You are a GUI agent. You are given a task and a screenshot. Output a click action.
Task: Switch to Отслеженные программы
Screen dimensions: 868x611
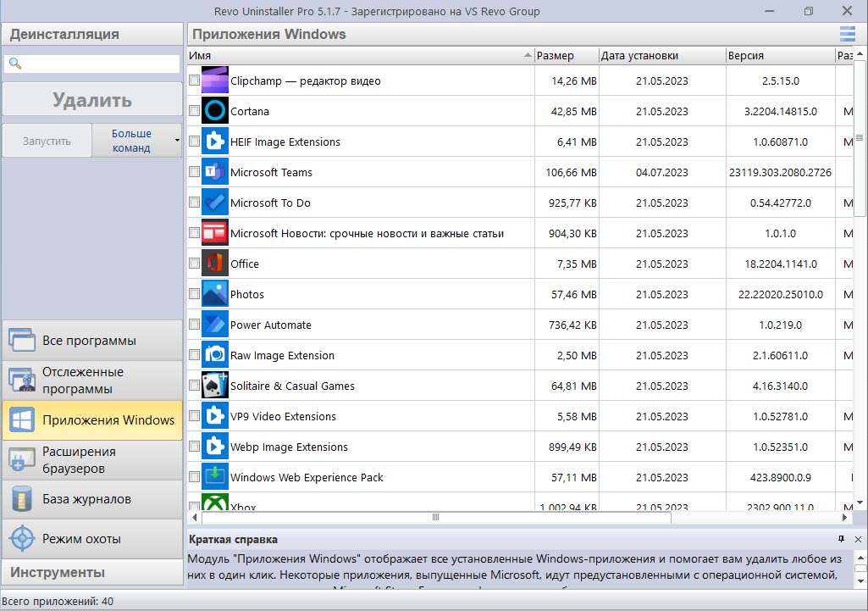(x=92, y=380)
